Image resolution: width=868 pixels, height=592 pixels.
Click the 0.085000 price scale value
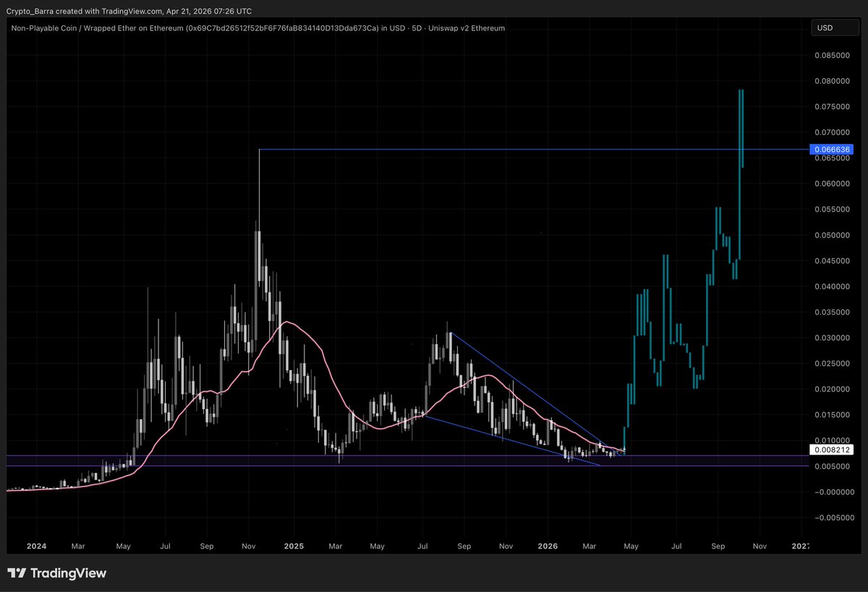coord(834,55)
